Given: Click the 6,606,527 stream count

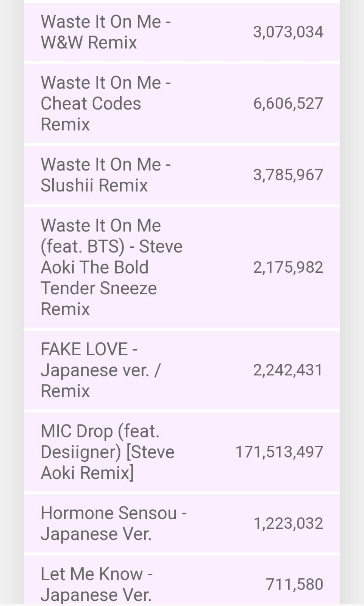Looking at the screenshot, I should pos(288,103).
